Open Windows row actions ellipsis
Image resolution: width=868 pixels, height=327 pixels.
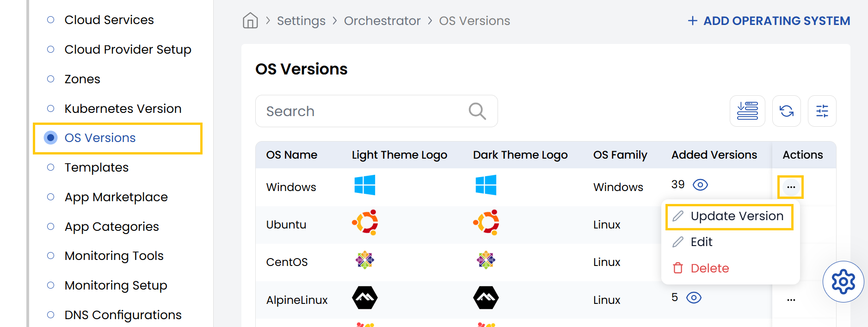(791, 187)
